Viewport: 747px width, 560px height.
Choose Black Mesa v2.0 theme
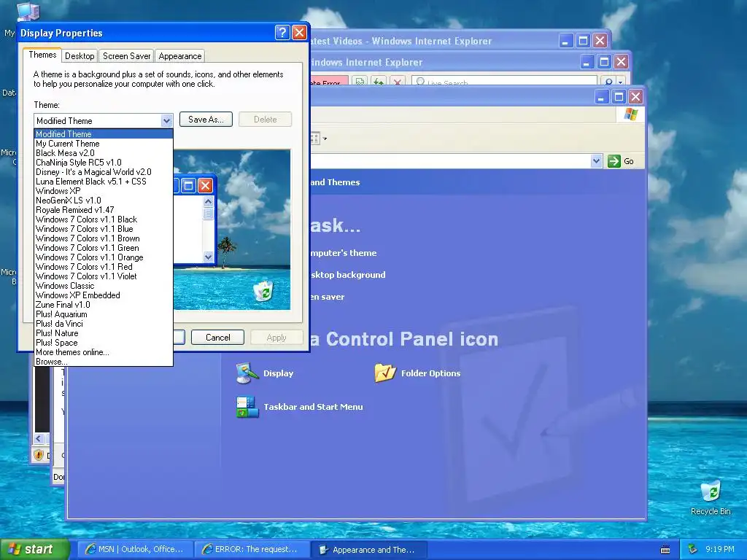(x=104, y=153)
